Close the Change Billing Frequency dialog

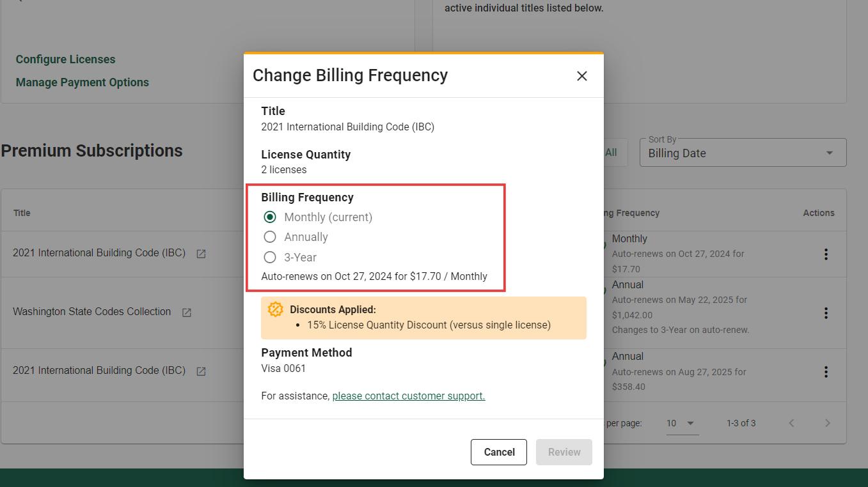click(x=581, y=76)
